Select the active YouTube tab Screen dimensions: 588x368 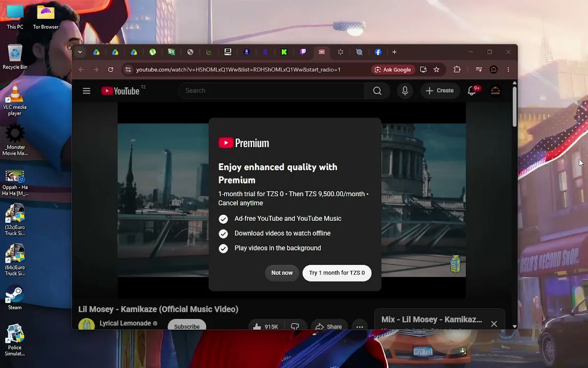pos(322,52)
